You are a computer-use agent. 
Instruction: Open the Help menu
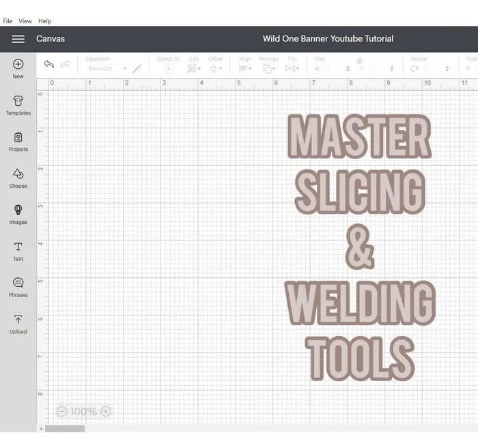coord(45,21)
